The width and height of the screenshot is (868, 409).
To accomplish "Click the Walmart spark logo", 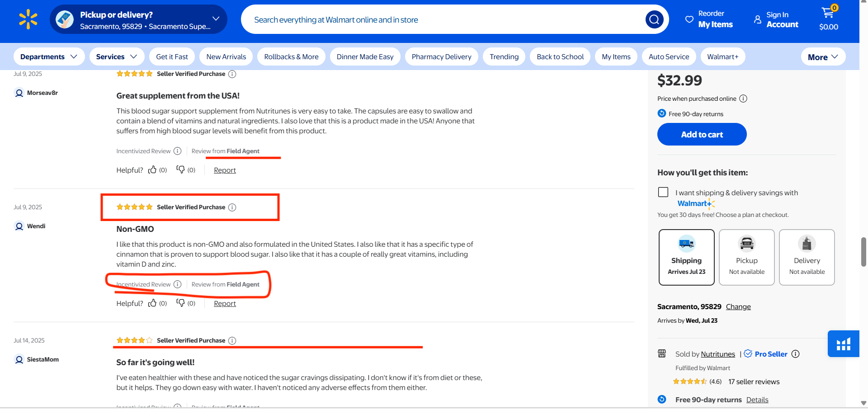I will (x=28, y=19).
